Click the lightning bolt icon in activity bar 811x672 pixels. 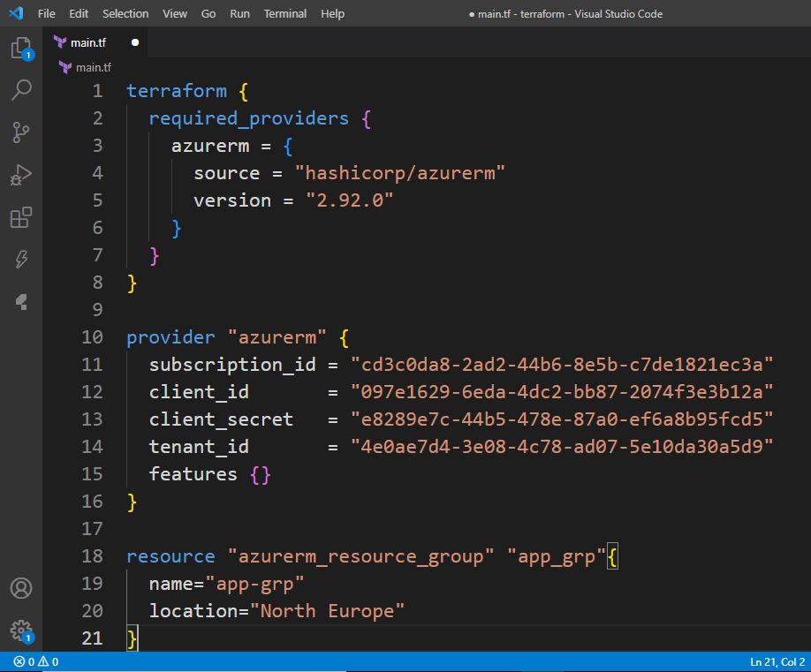(x=20, y=260)
